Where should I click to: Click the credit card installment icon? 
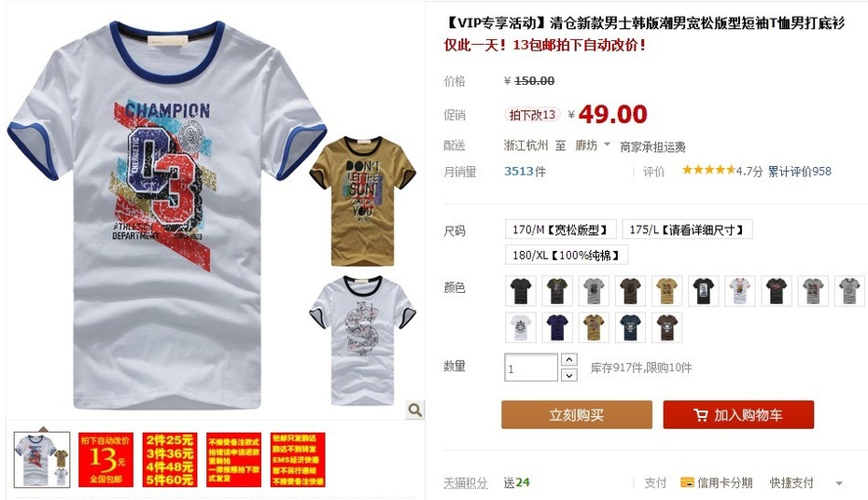687,482
